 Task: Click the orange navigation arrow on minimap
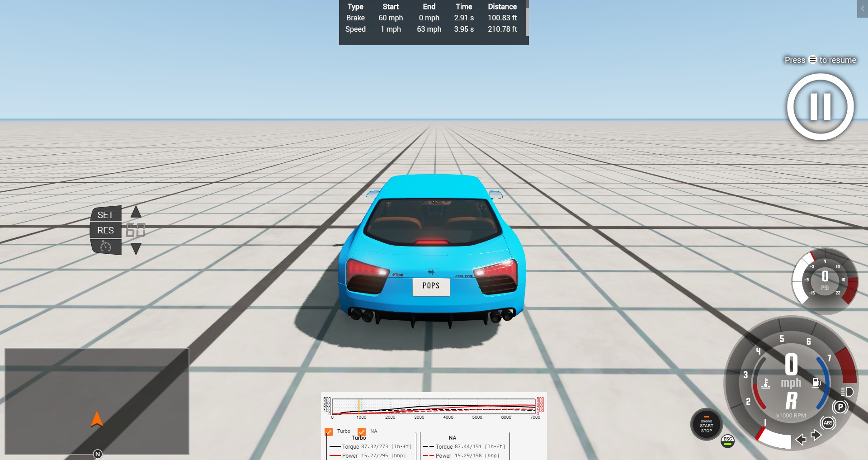click(97, 419)
